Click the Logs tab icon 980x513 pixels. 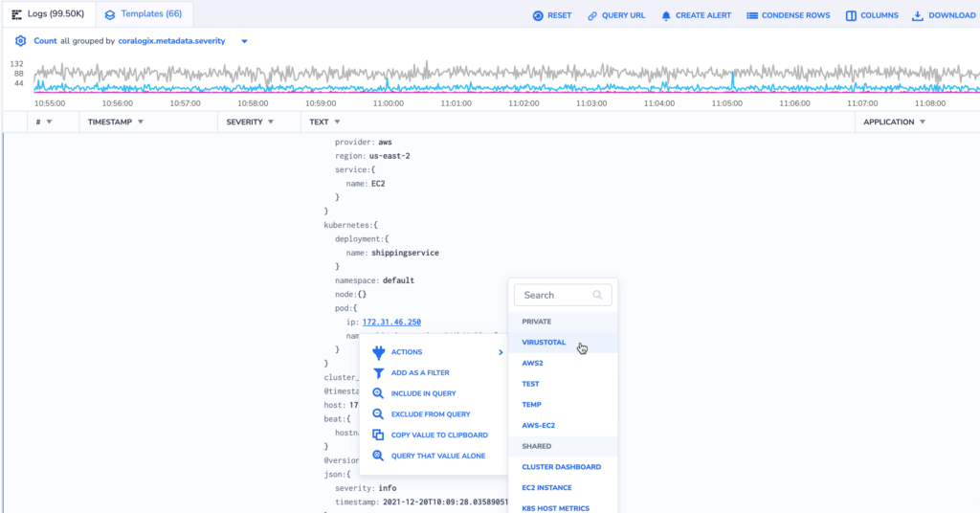(17, 14)
